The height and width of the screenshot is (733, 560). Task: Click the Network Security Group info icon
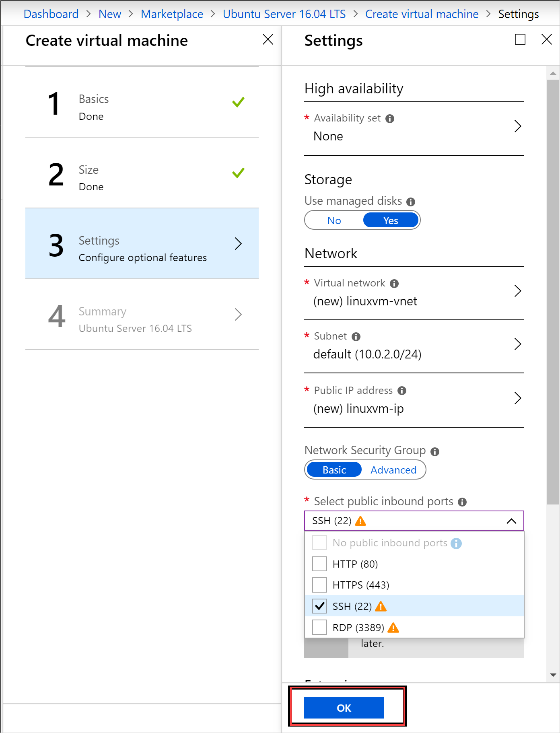click(434, 451)
